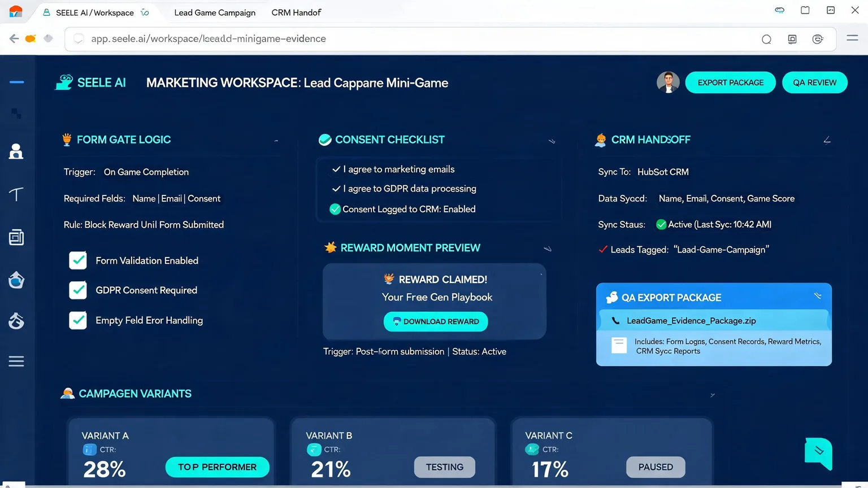Open LeadGame_Evidence_Package.zip file row
Screen dimensions: 868x488
[x=713, y=320]
